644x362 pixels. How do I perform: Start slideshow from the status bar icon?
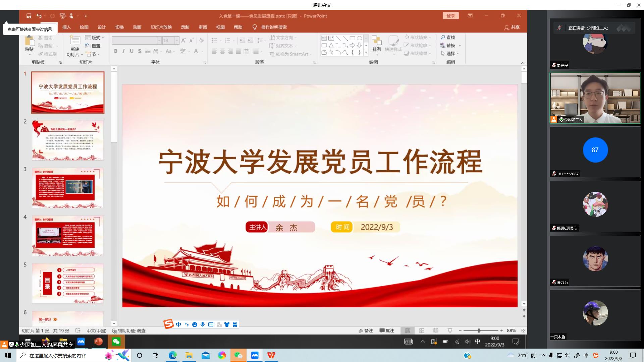point(450,330)
